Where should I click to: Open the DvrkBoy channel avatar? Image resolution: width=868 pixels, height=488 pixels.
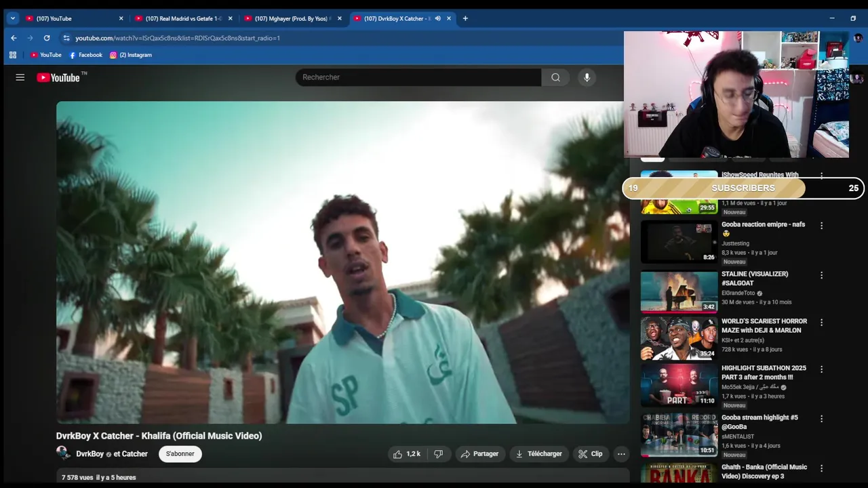click(63, 453)
